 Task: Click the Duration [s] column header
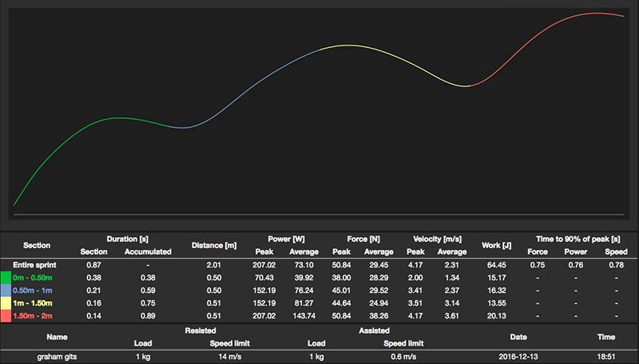pos(128,239)
